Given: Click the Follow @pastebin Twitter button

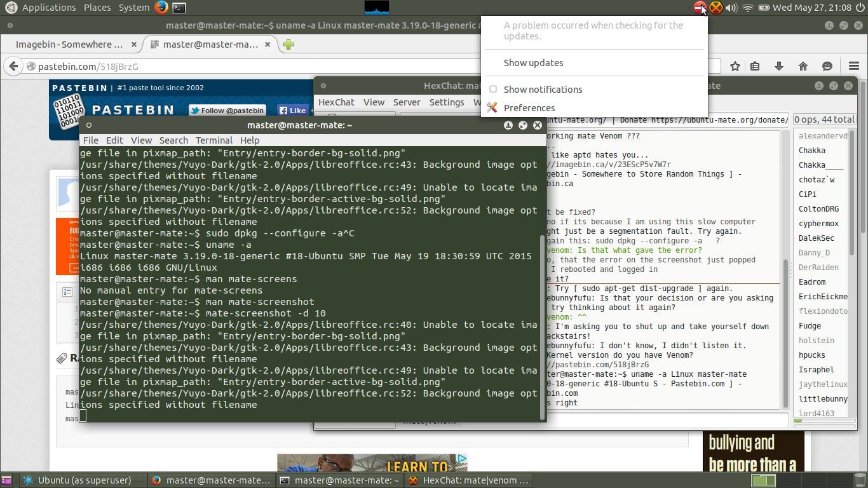Looking at the screenshot, I should coord(227,111).
